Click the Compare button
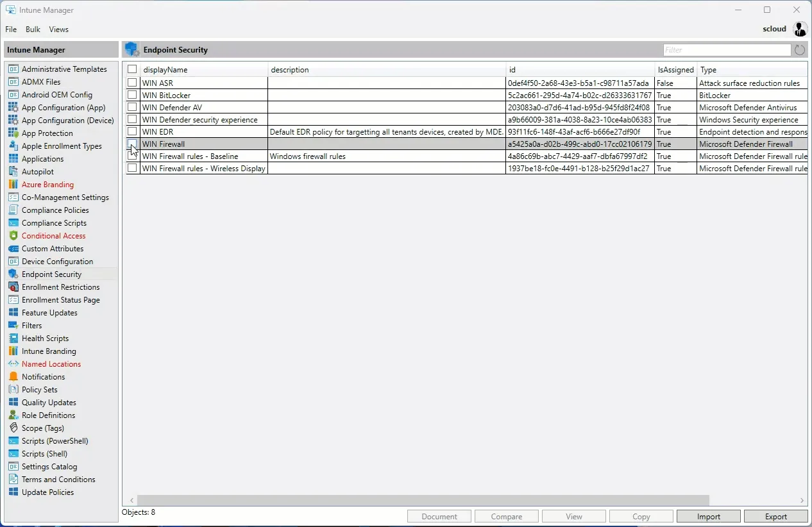812x527 pixels. pos(507,517)
